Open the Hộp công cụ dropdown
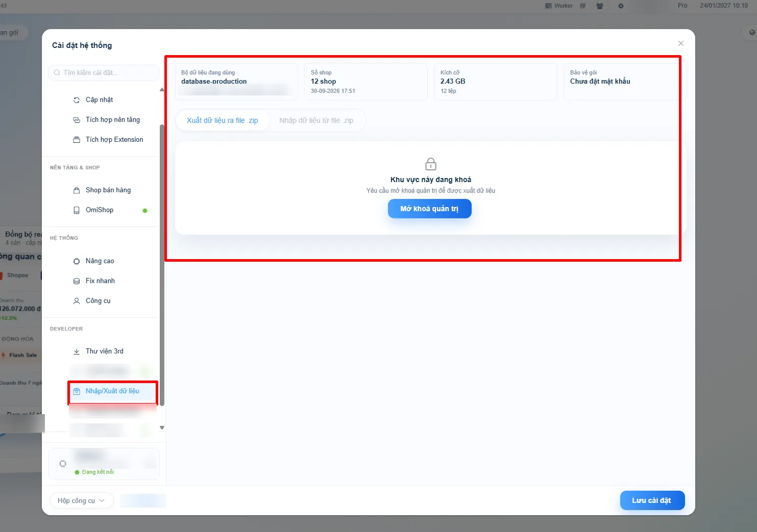Screen dimensions: 757x532 tap(82, 500)
